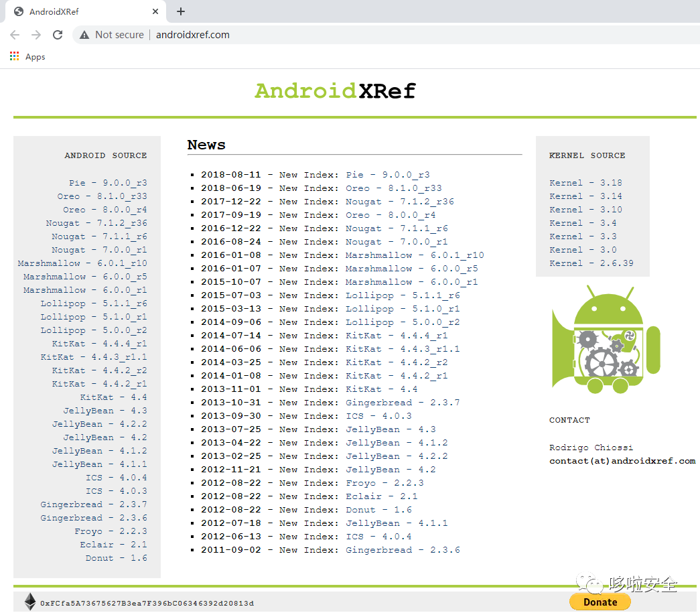
Task: Open JellyBean - 4.2.2 in sidebar
Action: point(100,424)
